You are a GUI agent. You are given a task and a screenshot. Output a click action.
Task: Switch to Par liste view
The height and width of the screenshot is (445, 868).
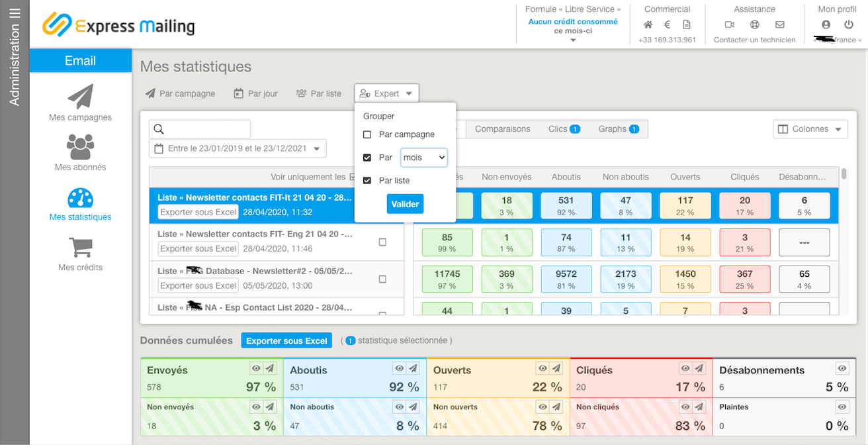coord(319,93)
